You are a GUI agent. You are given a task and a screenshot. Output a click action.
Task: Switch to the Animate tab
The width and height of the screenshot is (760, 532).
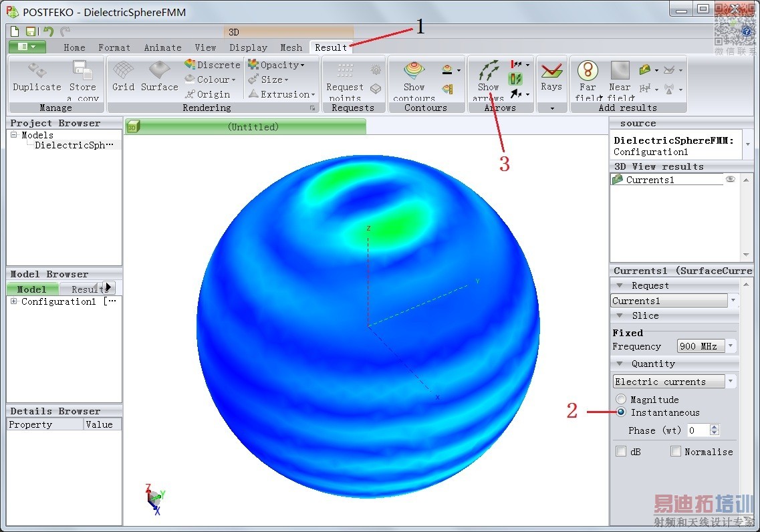coord(163,47)
